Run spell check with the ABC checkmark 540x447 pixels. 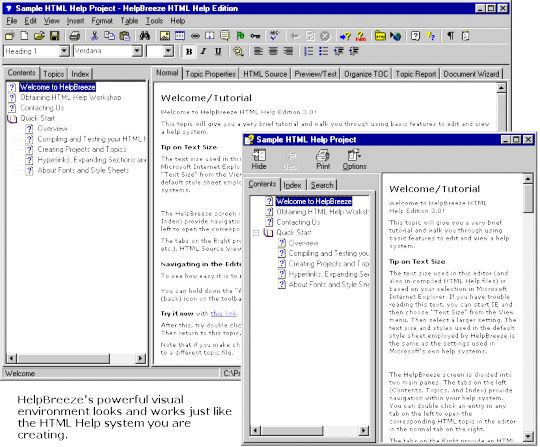pyautogui.click(x=275, y=36)
